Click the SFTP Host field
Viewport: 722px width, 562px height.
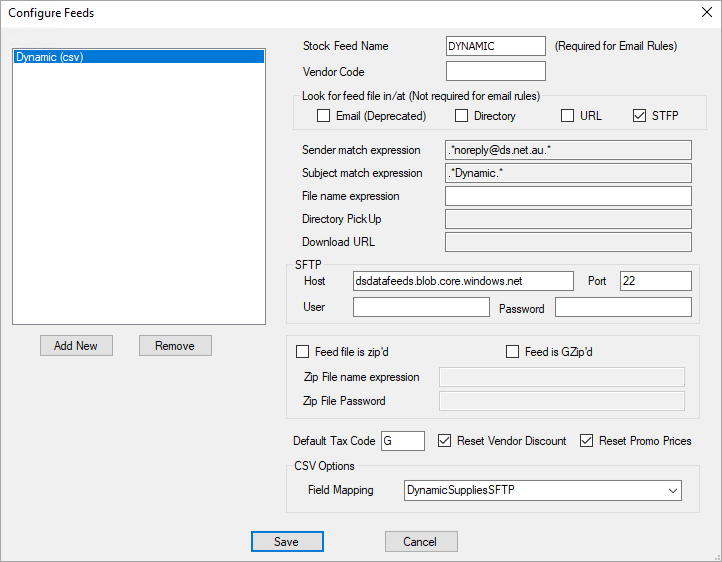[463, 281]
